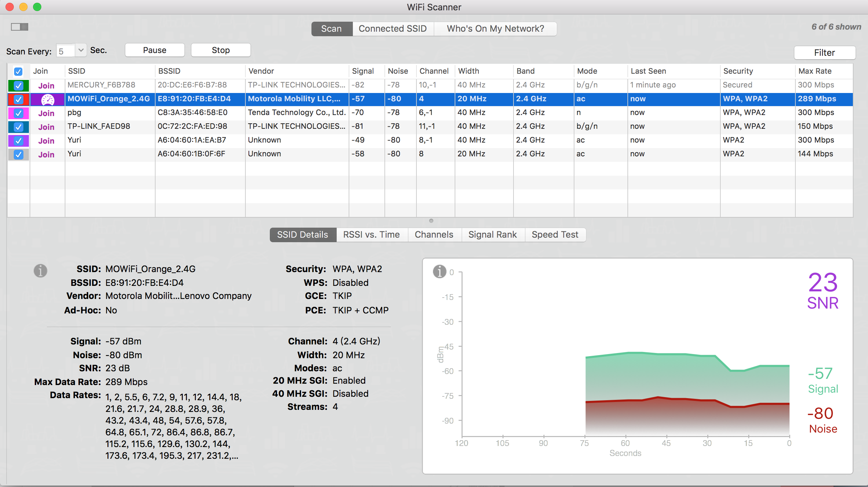Click the split pane divider handle dot
This screenshot has height=487, width=868.
[x=431, y=221]
